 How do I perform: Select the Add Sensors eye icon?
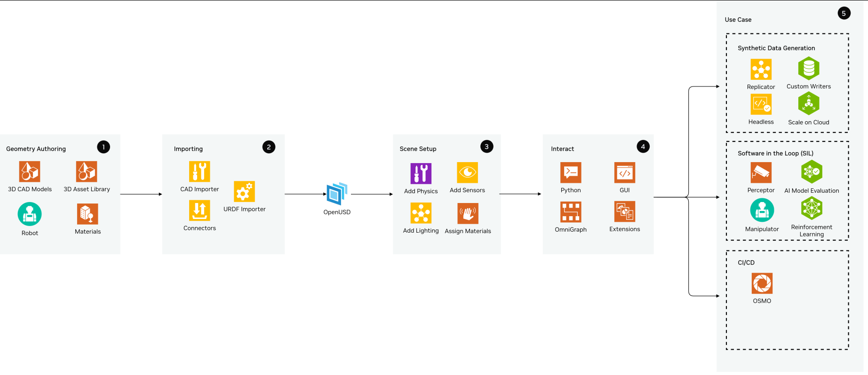tap(467, 172)
